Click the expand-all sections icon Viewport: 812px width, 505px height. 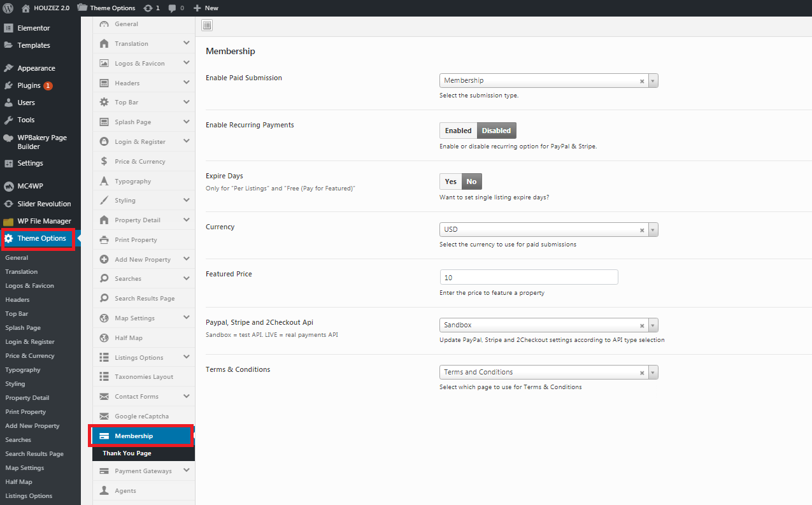click(207, 25)
